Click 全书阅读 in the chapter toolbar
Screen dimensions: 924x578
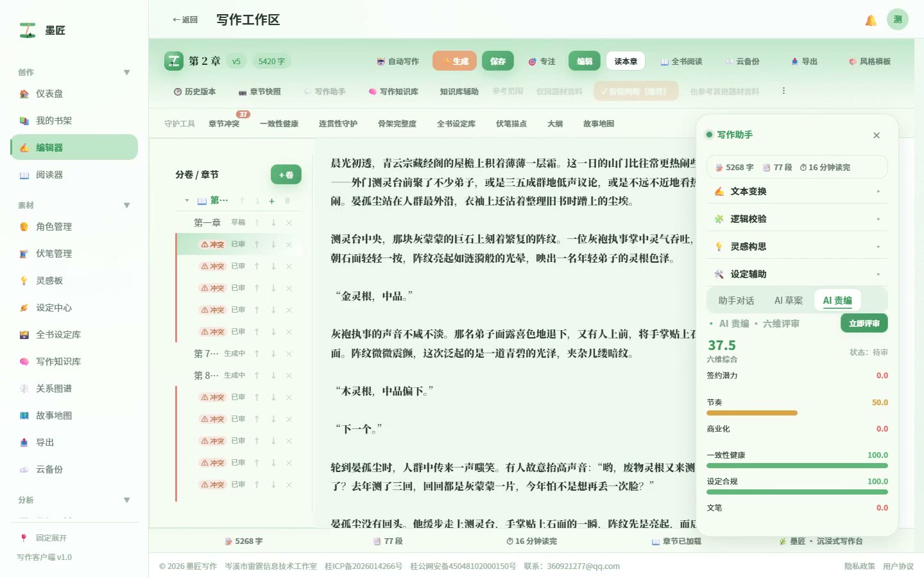coord(681,62)
